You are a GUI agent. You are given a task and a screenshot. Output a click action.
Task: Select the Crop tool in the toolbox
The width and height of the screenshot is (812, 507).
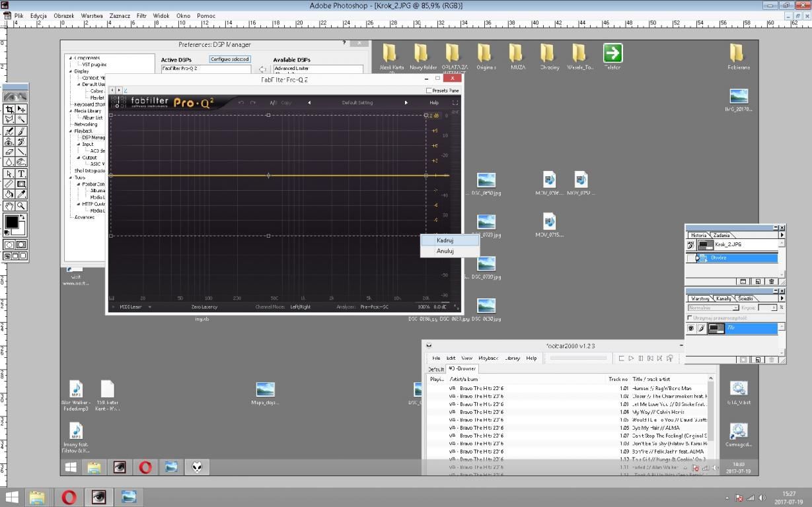click(x=9, y=109)
